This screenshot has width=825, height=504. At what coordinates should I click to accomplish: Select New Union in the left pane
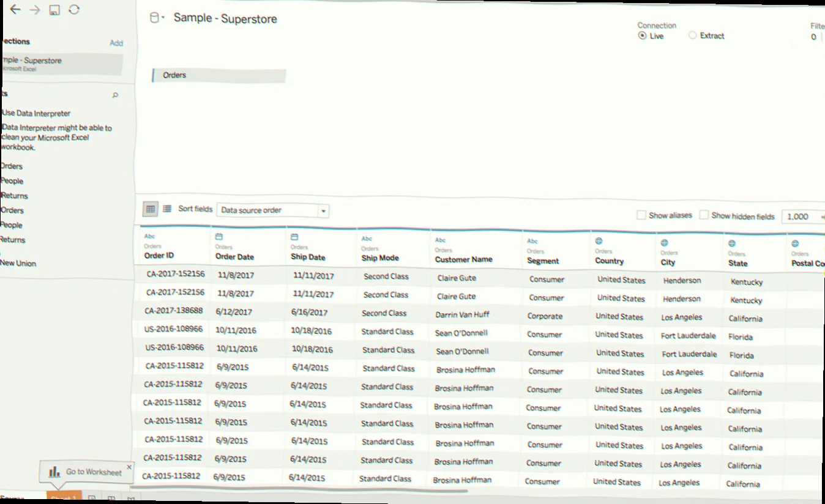click(x=18, y=263)
